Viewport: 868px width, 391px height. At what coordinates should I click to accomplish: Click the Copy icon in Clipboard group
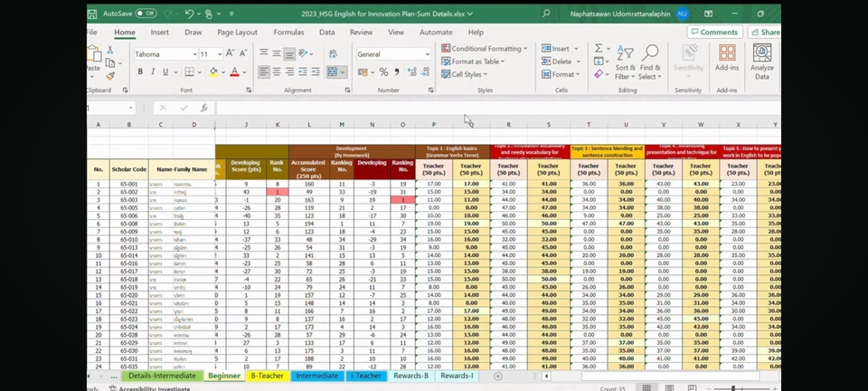[x=110, y=62]
